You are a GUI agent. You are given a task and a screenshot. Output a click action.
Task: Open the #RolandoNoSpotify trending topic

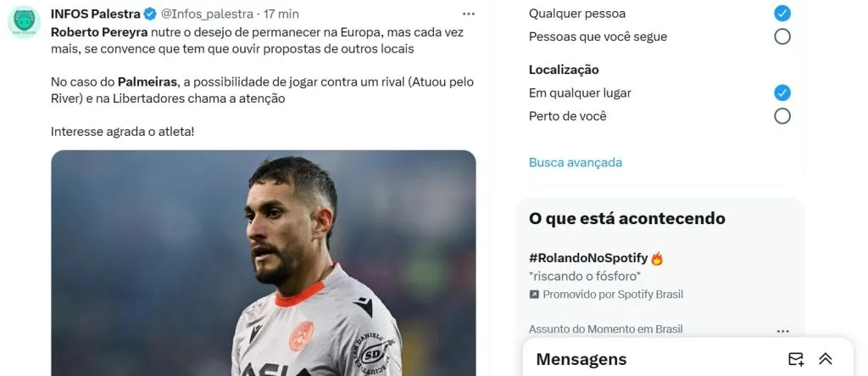[588, 258]
